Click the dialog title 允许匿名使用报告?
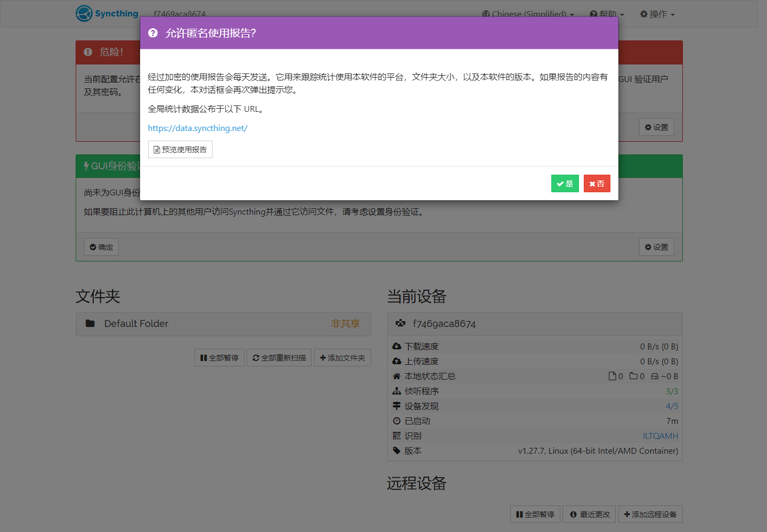Viewport: 767px width, 532px height. (211, 33)
